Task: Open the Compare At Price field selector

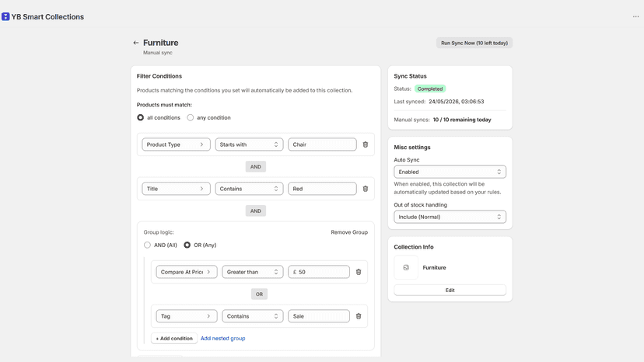Action: click(x=187, y=272)
